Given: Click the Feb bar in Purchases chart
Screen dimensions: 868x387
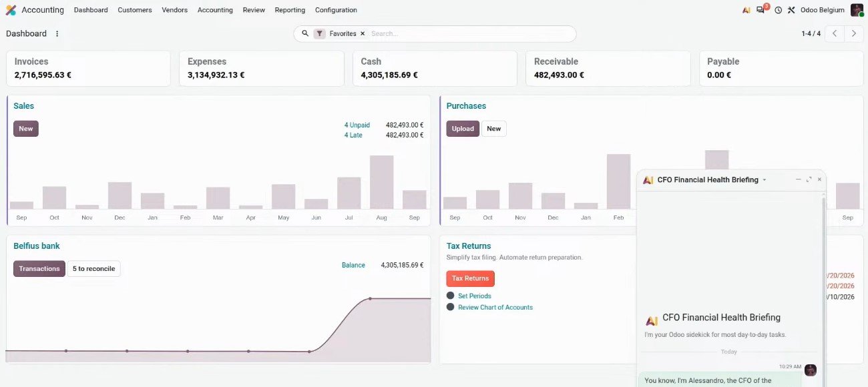Looking at the screenshot, I should point(618,181).
